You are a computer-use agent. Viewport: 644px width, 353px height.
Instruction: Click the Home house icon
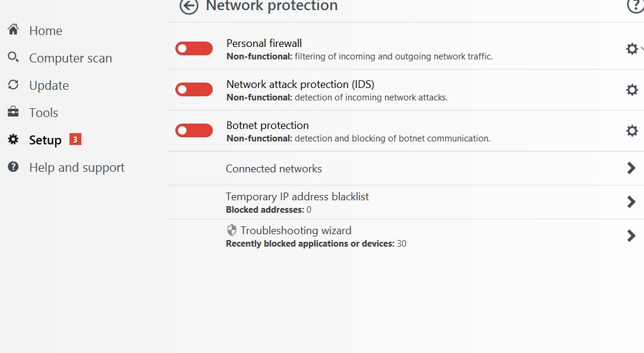coord(13,30)
